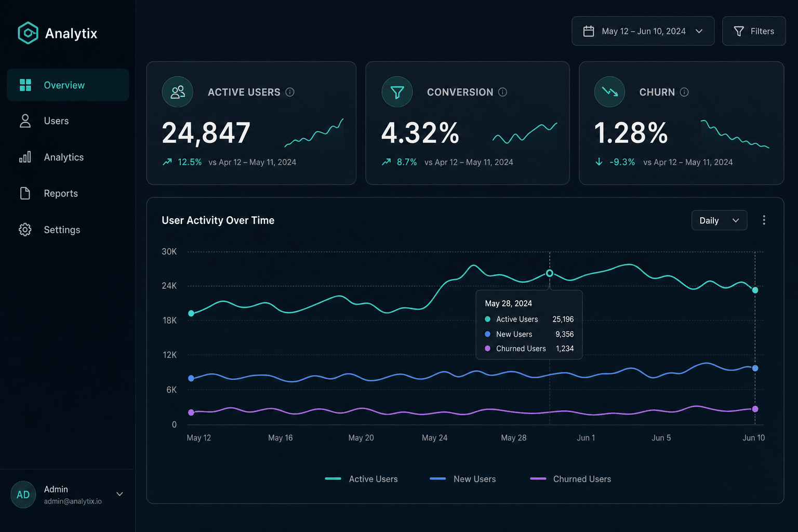Click the 24,847 active users value
798x532 pixels.
pos(206,133)
